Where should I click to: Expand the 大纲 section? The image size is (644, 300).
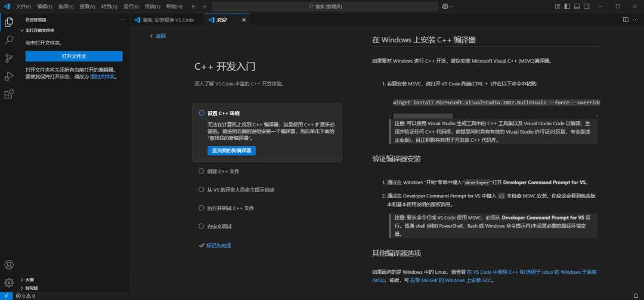pos(74,280)
